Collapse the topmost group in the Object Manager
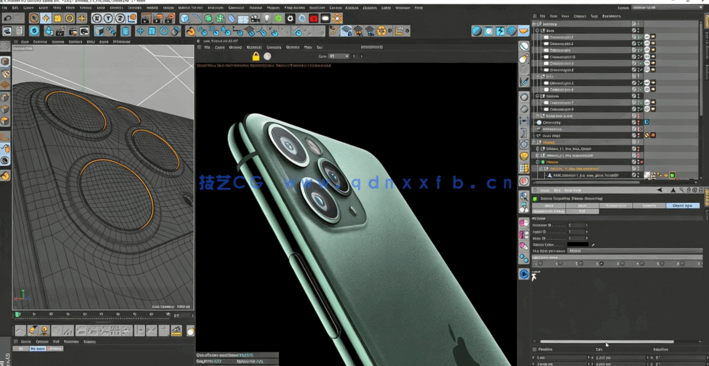709x366 pixels. point(534,24)
